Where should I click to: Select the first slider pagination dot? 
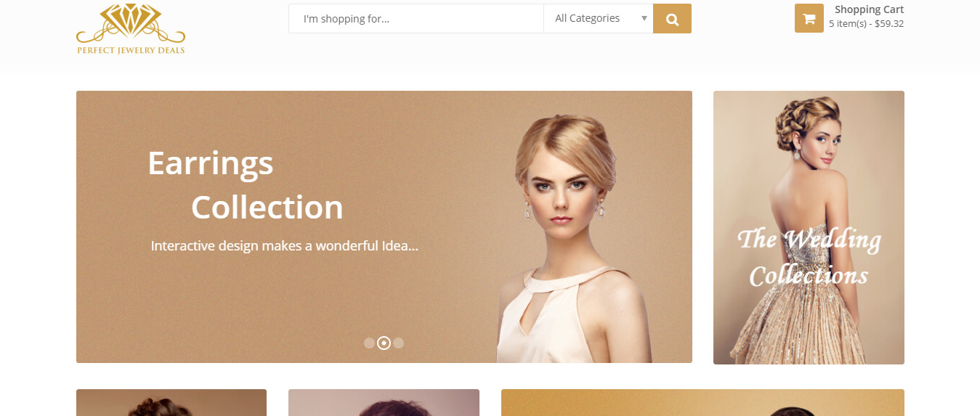tap(369, 343)
